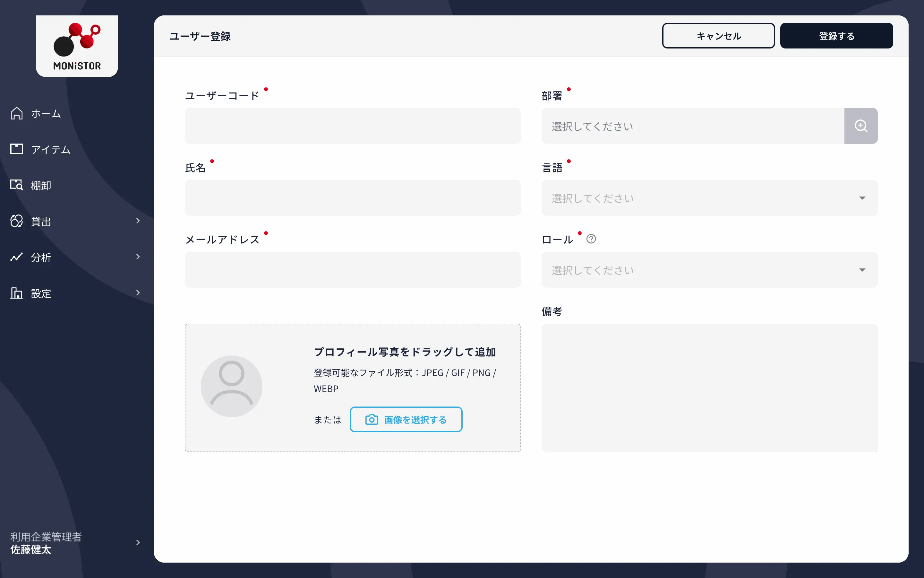Viewport: 924px width, 578px height.
Task: Click the メールアドレス field label
Action: pyautogui.click(x=222, y=239)
